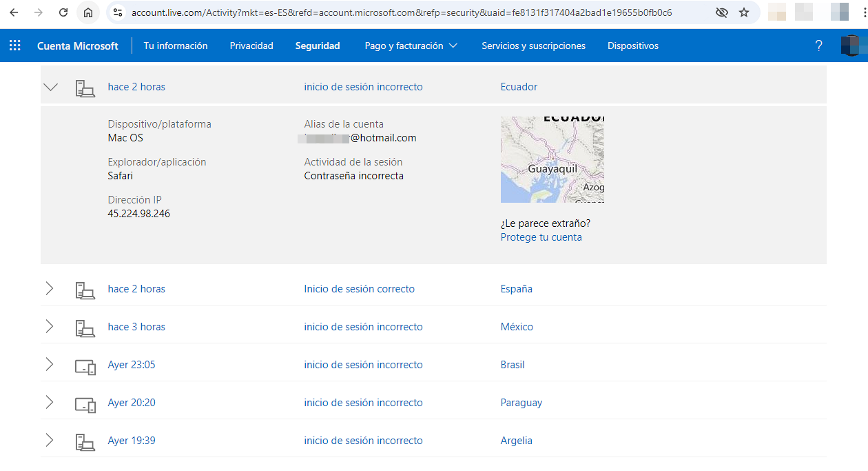Go to the Privacidad section

pyautogui.click(x=251, y=46)
